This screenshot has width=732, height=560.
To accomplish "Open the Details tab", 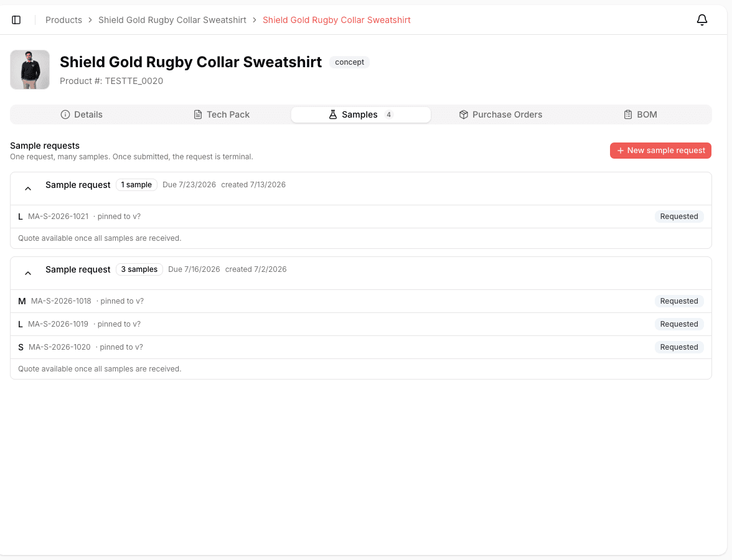I will [81, 114].
